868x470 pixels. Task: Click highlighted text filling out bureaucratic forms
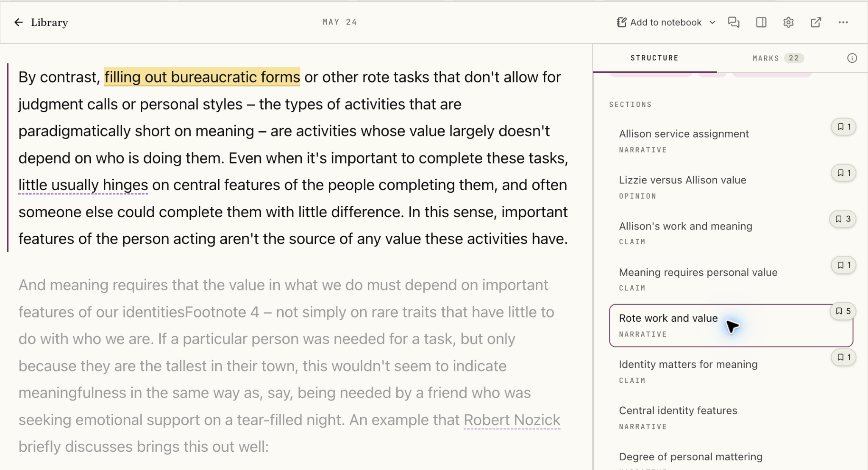tap(202, 77)
